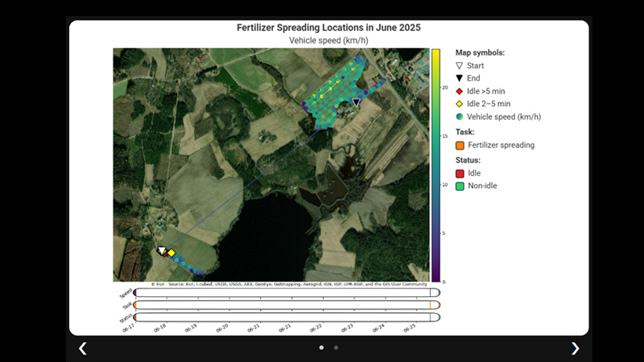Go to the previous slide arrow
This screenshot has width=644, height=362.
pyautogui.click(x=82, y=348)
